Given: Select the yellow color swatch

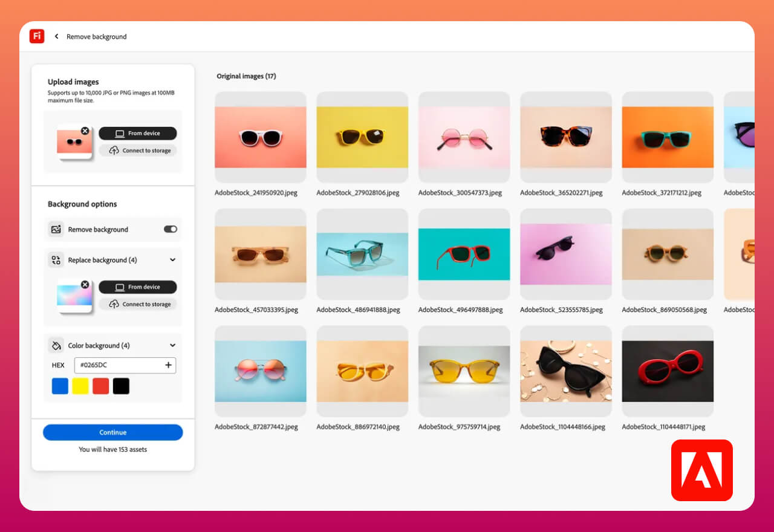Looking at the screenshot, I should click(80, 386).
